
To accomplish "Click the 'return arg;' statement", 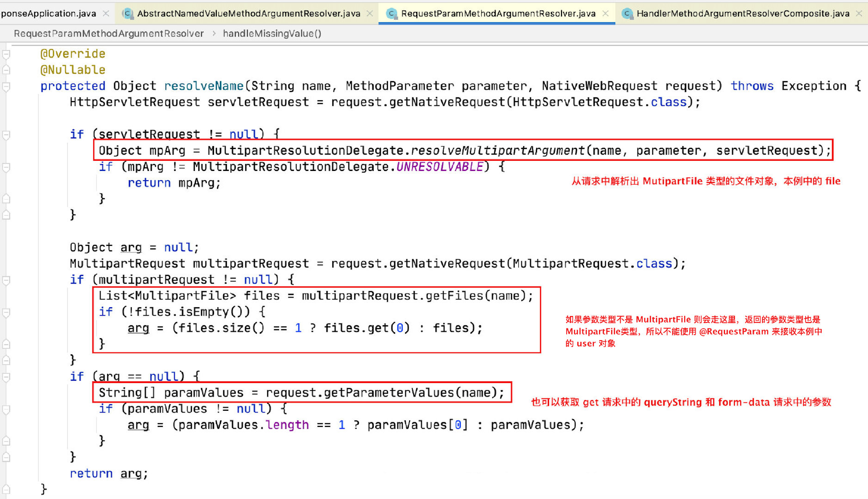I will point(109,474).
